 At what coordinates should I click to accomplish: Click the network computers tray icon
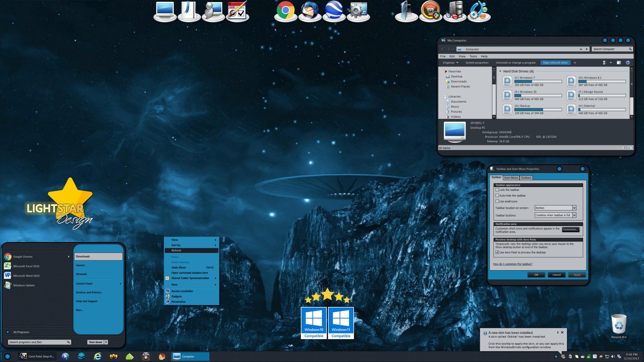619,356
